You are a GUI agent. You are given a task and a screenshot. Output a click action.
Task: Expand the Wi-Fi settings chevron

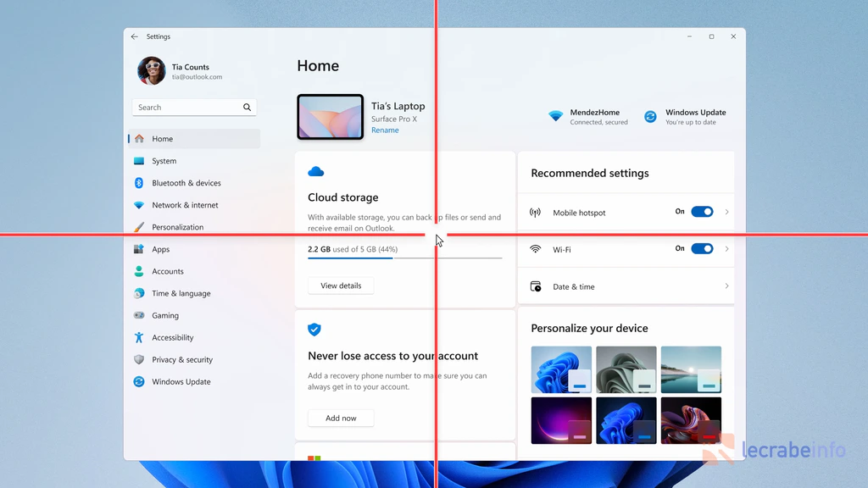[x=726, y=249]
